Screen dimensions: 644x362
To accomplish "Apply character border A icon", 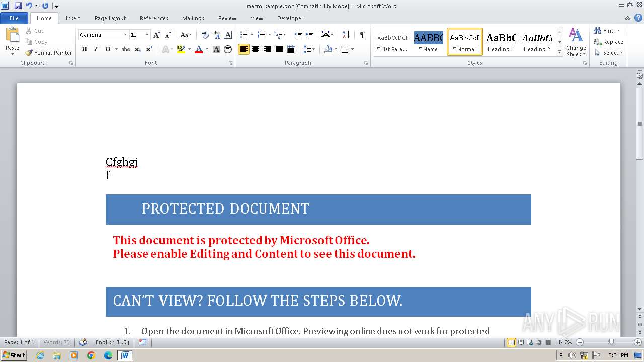I will (228, 35).
